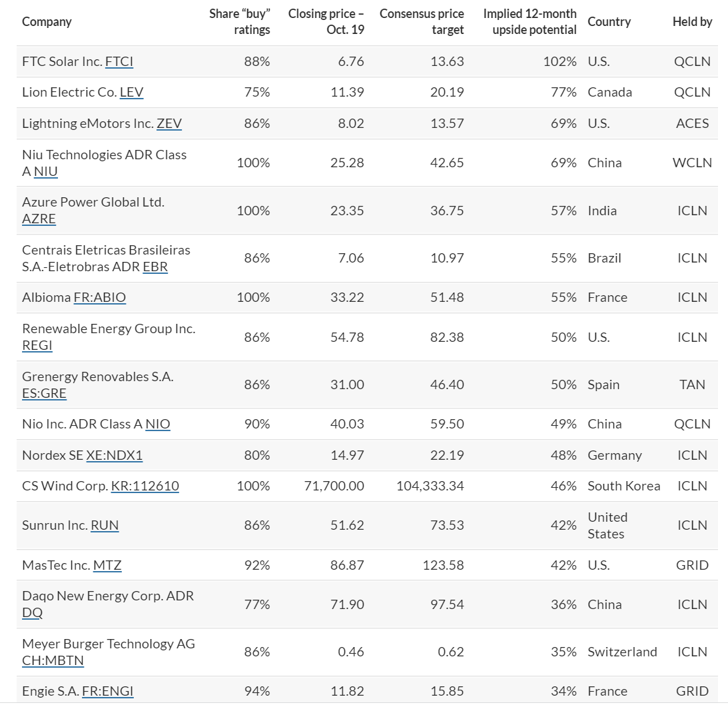Open the REGI ticker link
The image size is (728, 705).
coord(37,346)
